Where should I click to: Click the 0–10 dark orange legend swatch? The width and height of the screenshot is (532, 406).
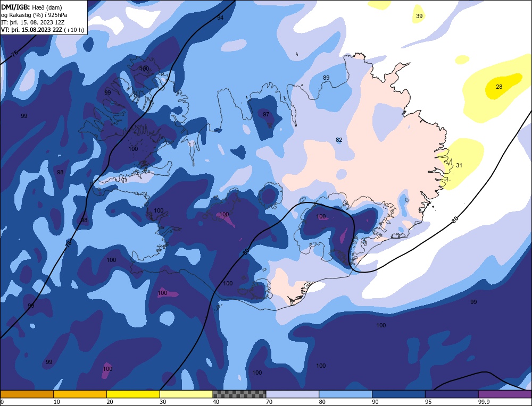27,394
